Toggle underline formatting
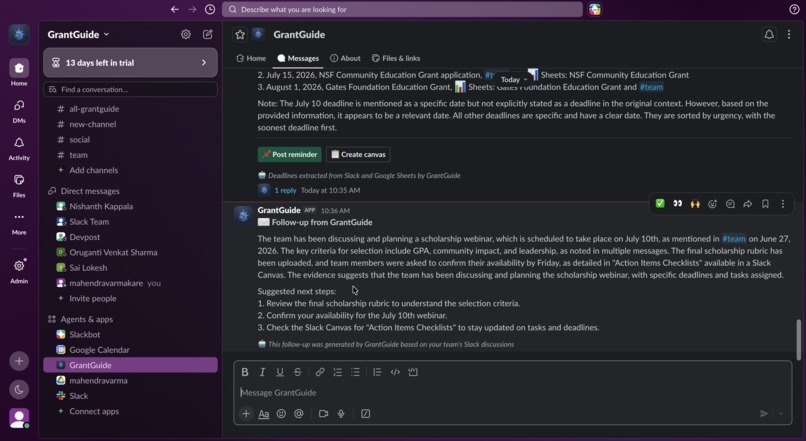The height and width of the screenshot is (441, 806). pos(280,372)
